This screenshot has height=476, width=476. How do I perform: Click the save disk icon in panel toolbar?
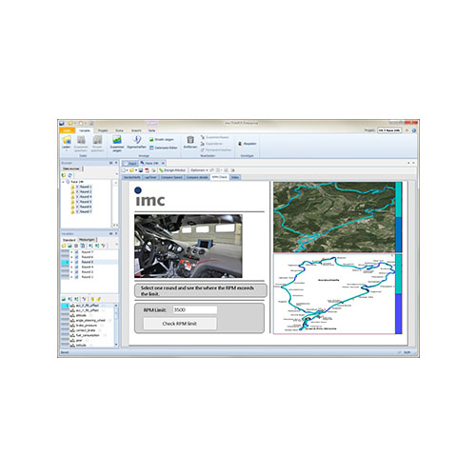click(141, 170)
